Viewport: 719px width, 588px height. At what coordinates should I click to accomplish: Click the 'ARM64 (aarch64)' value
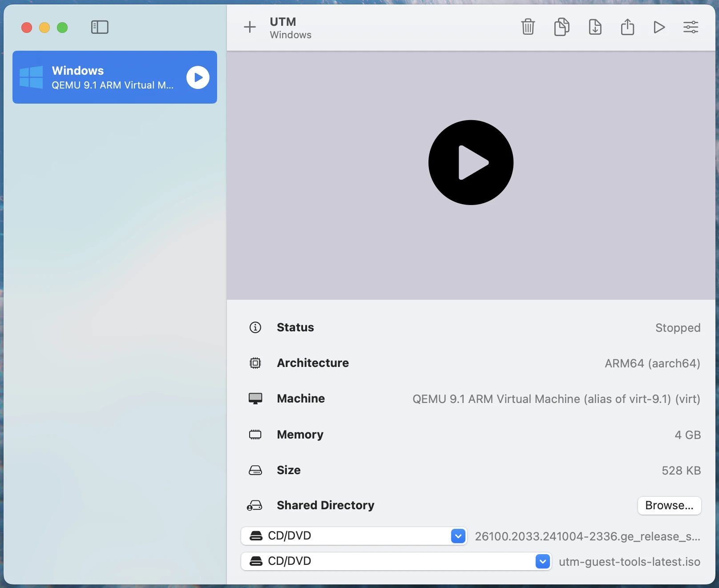[x=652, y=363]
